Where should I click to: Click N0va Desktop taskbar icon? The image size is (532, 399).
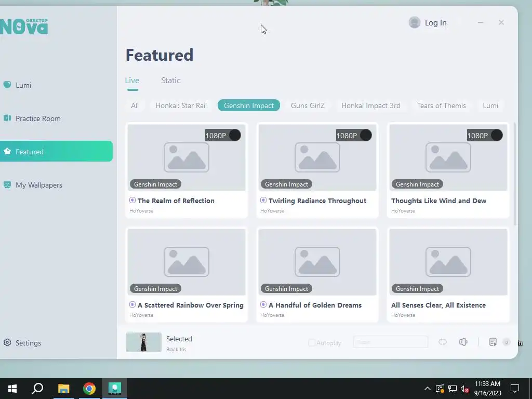(115, 389)
